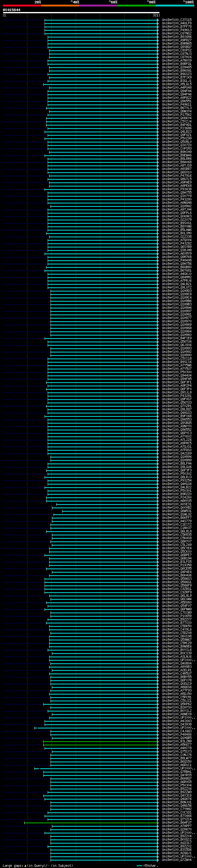Click the UniRef100_B7TXX0 label
The width and height of the screenshot is (197, 868).
tap(177, 623)
